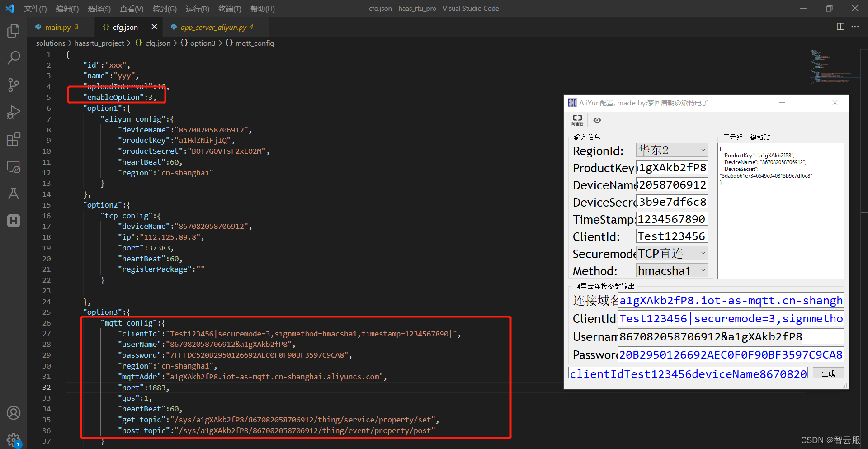
Task: Close the AliYun配置 window
Action: [835, 103]
